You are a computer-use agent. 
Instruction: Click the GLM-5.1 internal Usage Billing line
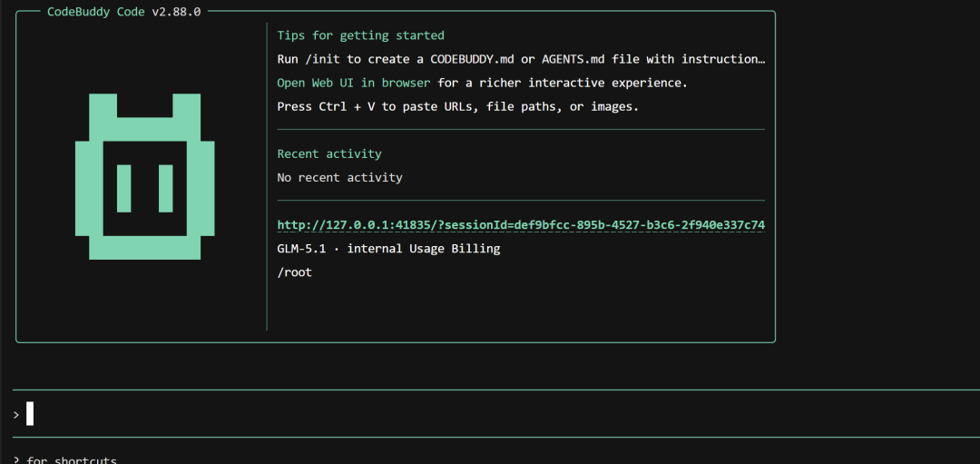point(388,248)
